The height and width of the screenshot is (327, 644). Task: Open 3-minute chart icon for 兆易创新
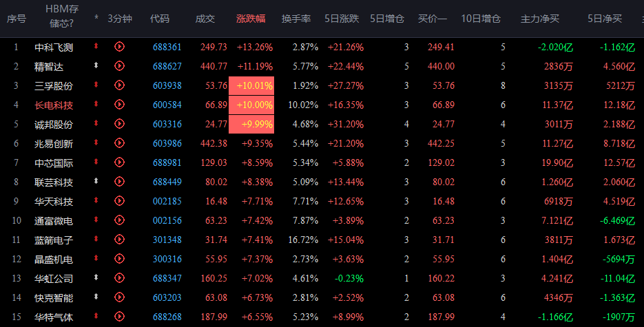[119, 143]
